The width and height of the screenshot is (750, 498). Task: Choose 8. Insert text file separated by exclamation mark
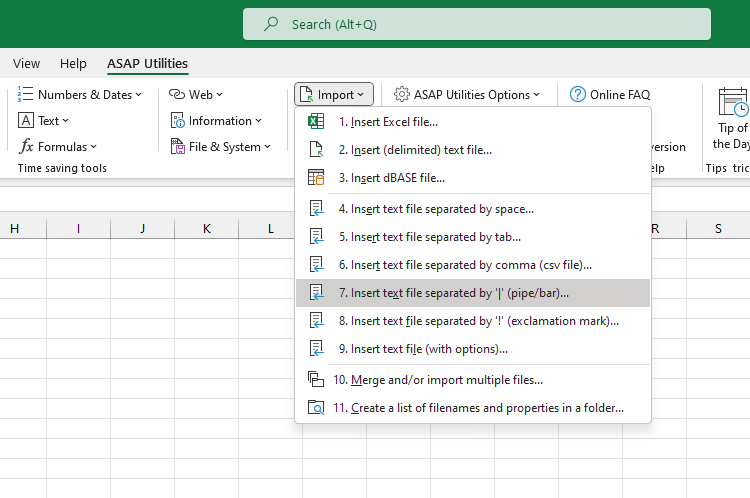click(x=473, y=321)
